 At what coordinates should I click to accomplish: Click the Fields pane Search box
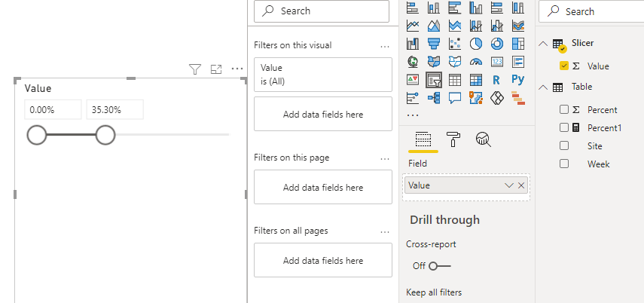click(x=591, y=11)
